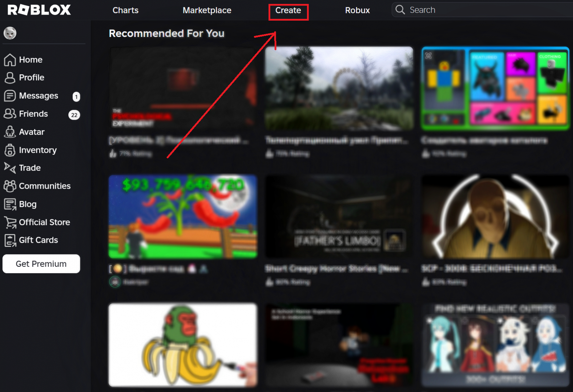Open the Blog sidebar link
The width and height of the screenshot is (573, 392).
28,204
